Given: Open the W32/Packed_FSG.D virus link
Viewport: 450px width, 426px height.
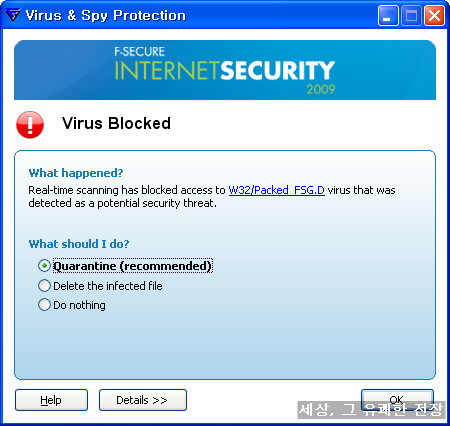Looking at the screenshot, I should tap(276, 190).
